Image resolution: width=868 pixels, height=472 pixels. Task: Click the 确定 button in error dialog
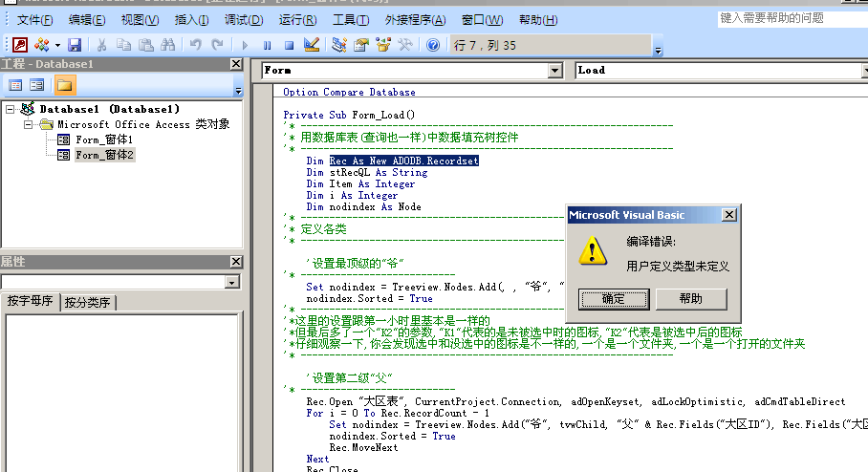click(613, 298)
